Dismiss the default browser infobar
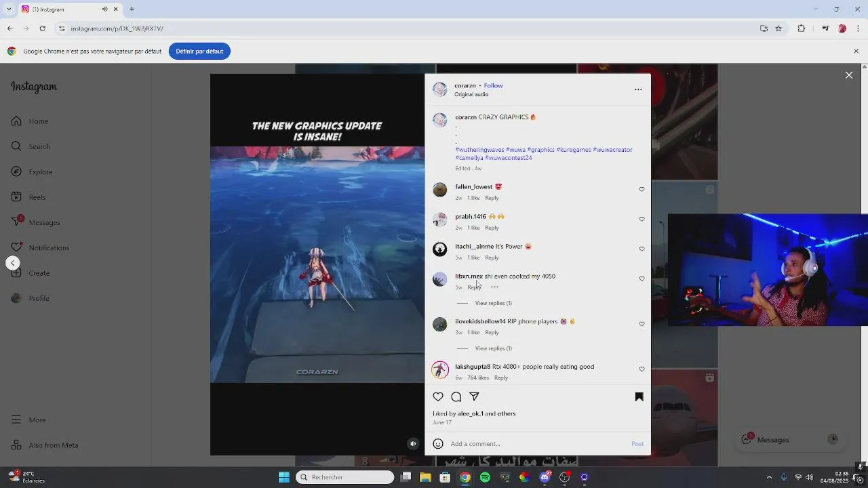 click(856, 52)
